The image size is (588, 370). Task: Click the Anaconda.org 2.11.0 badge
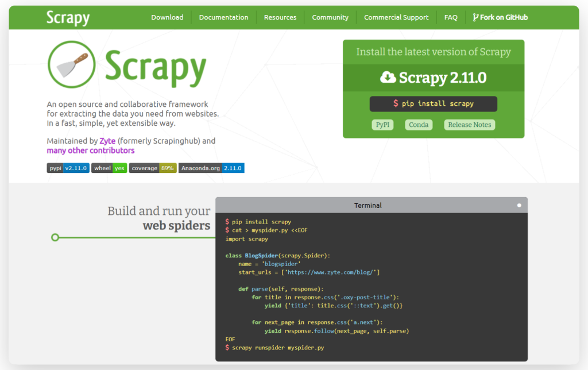pyautogui.click(x=211, y=168)
